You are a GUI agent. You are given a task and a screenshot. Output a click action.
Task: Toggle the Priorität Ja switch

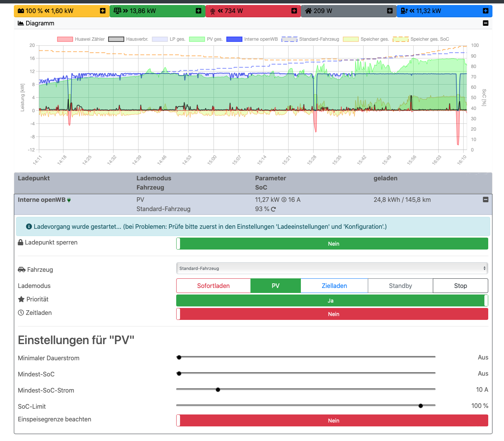tap(332, 300)
